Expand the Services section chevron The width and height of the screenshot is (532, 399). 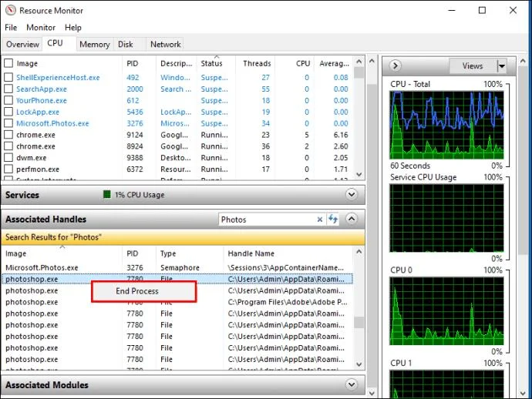pos(352,194)
